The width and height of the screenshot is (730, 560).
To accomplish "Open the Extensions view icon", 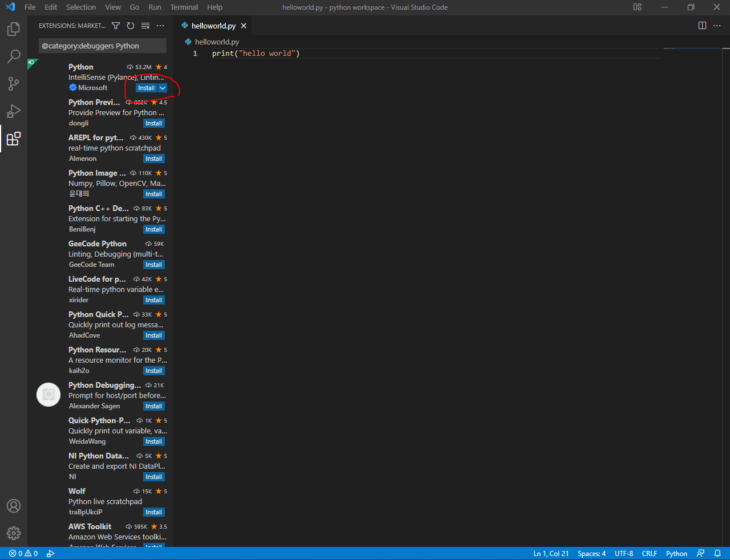I will pos(14,139).
